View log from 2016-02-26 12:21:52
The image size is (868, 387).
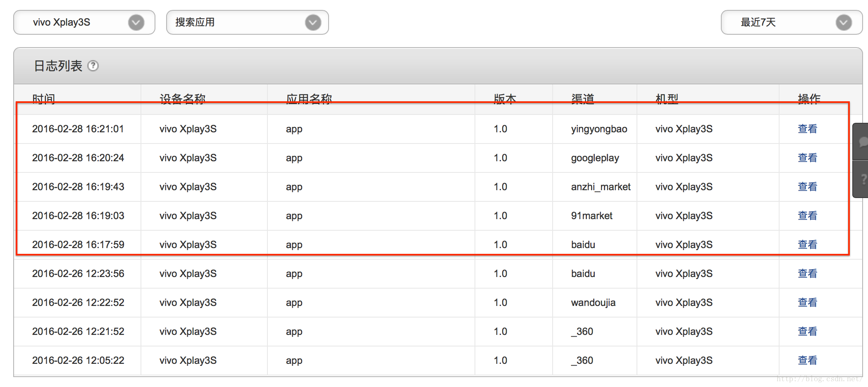807,332
